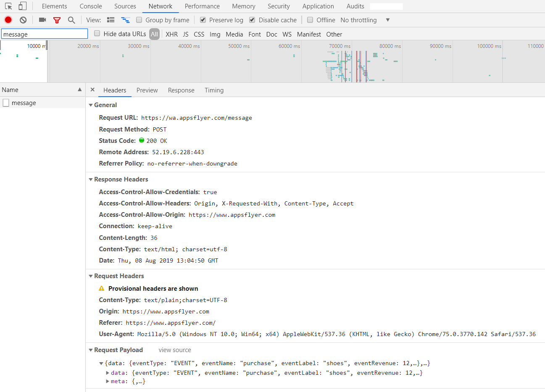The width and height of the screenshot is (545, 392).
Task: Filter requests by CSS type
Action: pyautogui.click(x=199, y=34)
